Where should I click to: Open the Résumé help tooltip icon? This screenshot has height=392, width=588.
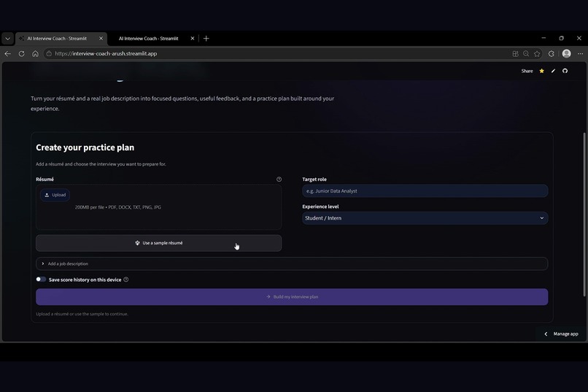point(279,180)
